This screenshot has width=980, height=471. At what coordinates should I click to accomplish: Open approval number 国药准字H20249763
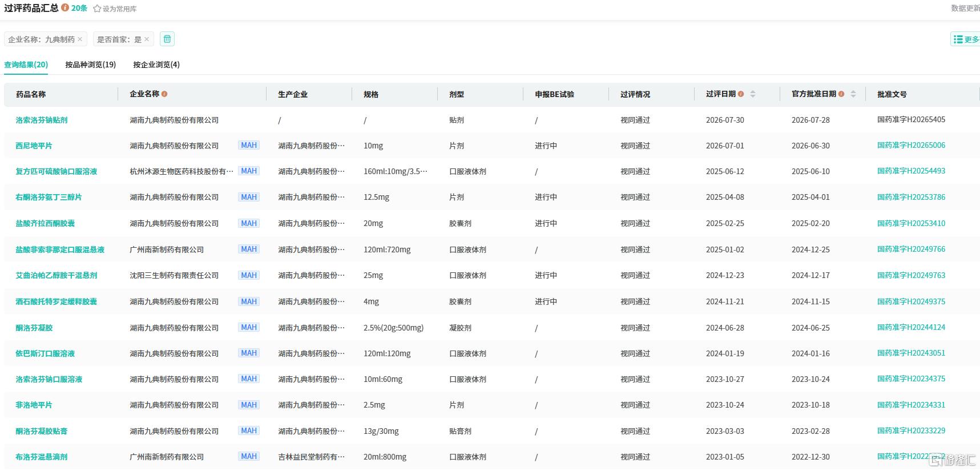911,275
